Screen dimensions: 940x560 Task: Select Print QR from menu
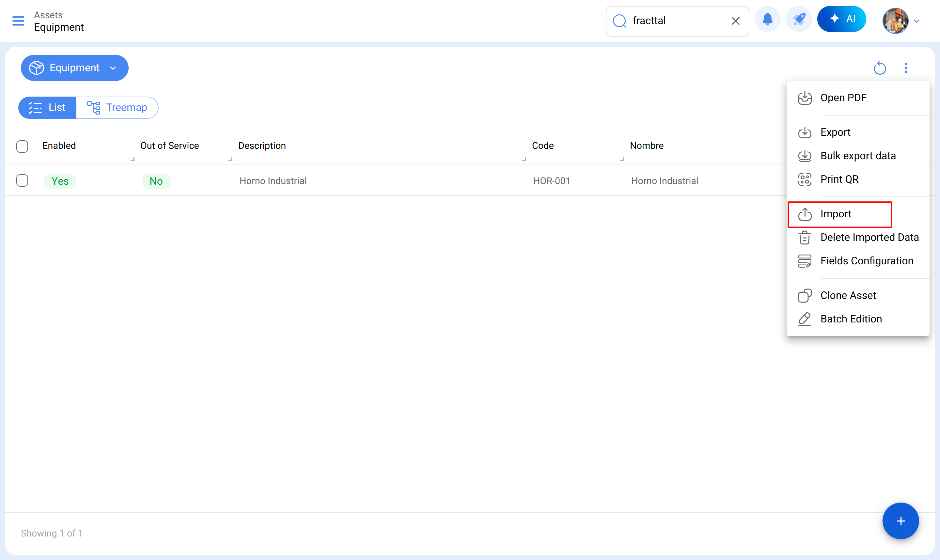coord(839,179)
